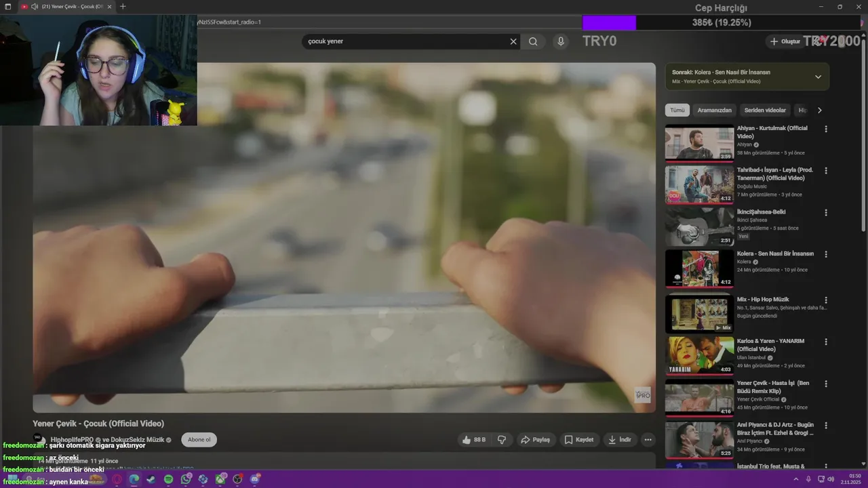The width and height of the screenshot is (868, 488).
Task: Open Microsoft Edge from taskbar
Action: [134, 479]
